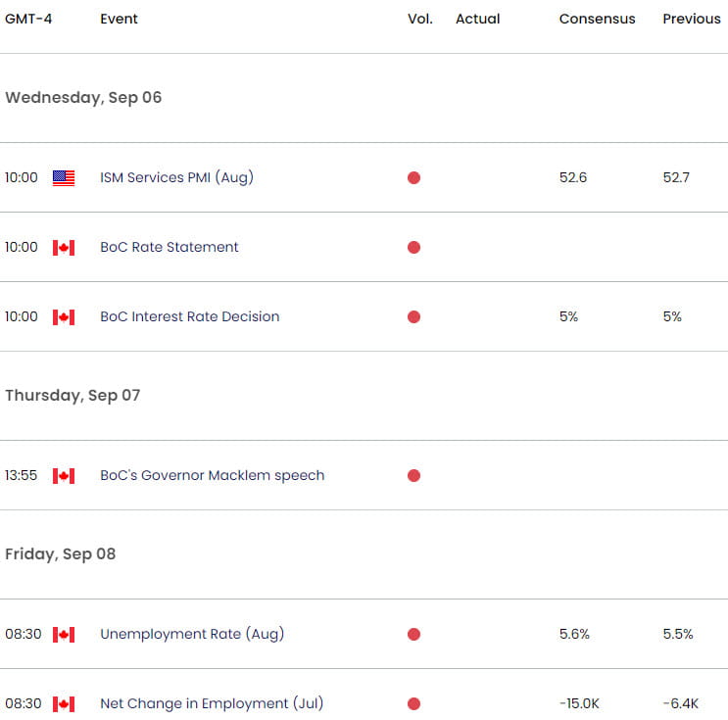
Task: Click the Actual column header
Action: click(x=478, y=19)
